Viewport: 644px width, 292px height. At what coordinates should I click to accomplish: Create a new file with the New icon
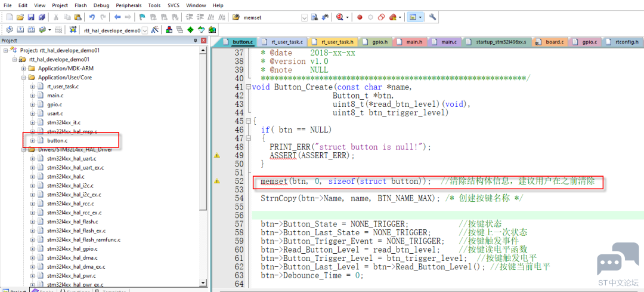tap(10, 17)
